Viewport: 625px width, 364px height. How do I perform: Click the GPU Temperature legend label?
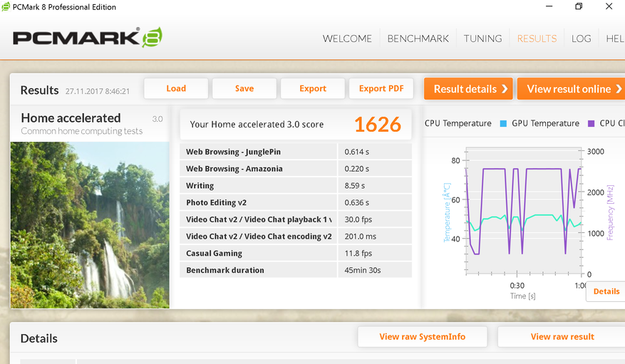[x=545, y=123]
